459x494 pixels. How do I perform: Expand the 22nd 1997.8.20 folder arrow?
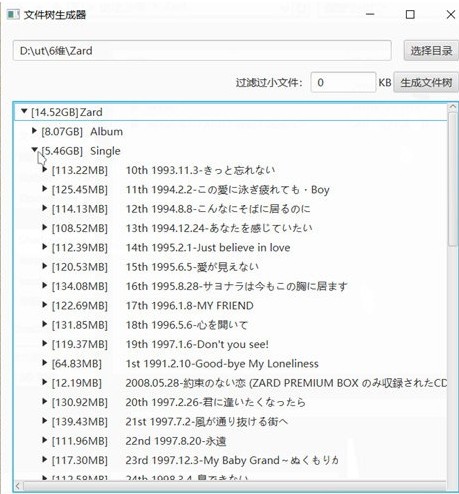(44, 440)
